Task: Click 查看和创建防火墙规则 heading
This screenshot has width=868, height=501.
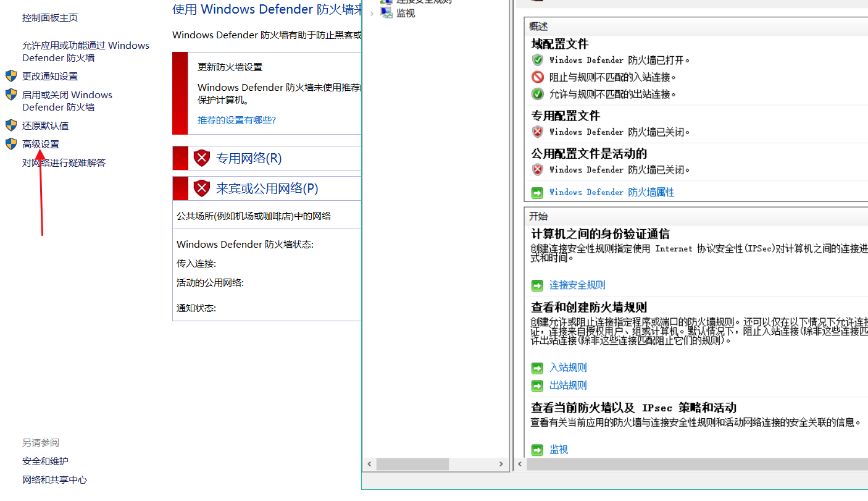Action: click(589, 307)
